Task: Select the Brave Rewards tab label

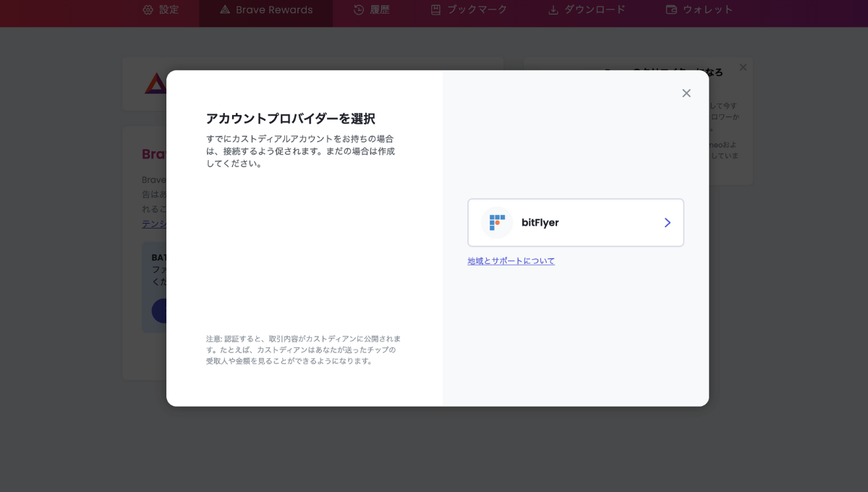Action: (274, 10)
